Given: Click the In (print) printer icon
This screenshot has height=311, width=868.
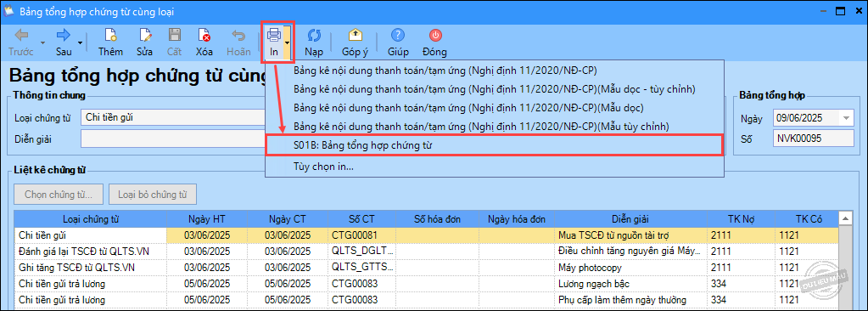Looking at the screenshot, I should coord(274,36).
